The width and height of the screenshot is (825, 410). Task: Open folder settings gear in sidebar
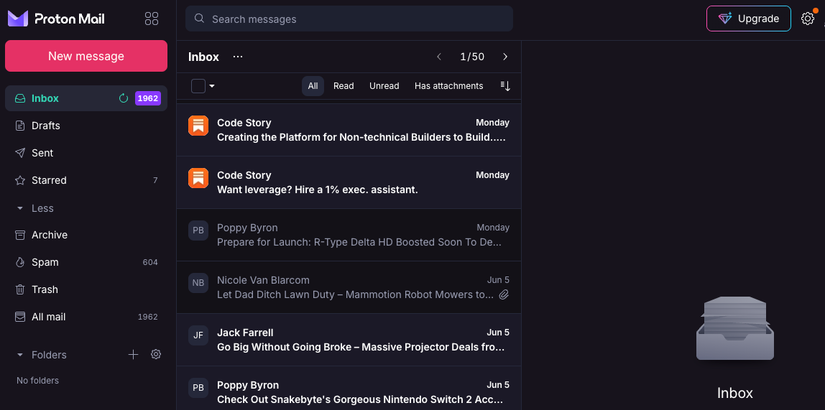click(x=156, y=354)
